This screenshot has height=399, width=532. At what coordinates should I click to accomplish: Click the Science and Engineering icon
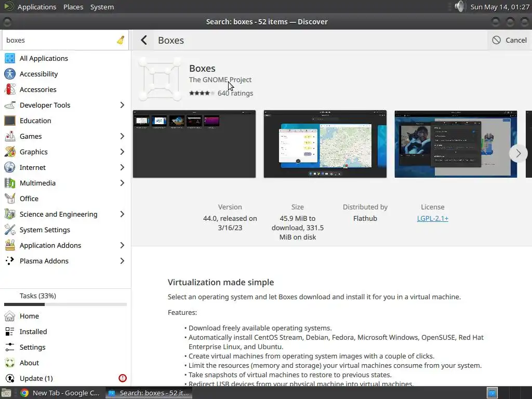(10, 215)
